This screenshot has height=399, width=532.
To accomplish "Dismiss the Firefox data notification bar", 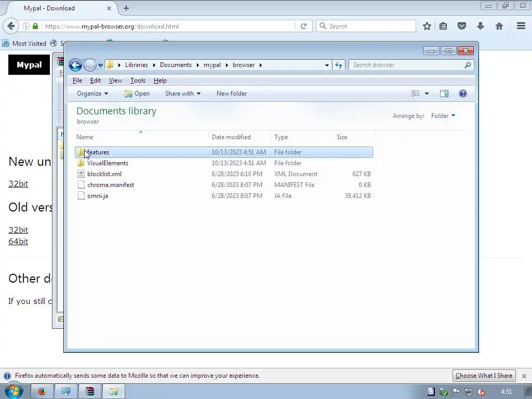I will click(524, 376).
